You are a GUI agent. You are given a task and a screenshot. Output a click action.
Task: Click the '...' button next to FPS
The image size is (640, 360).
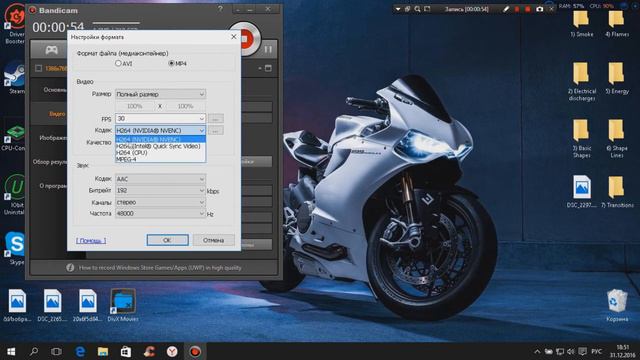[216, 119]
